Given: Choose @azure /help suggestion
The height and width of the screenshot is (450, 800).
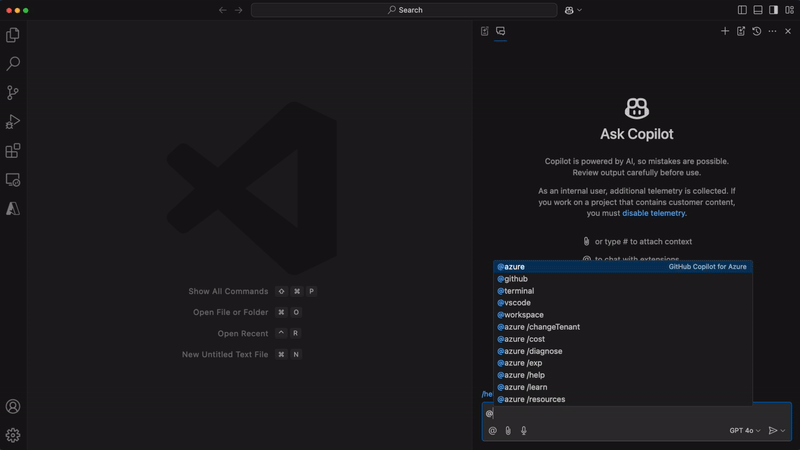Looking at the screenshot, I should [622, 375].
